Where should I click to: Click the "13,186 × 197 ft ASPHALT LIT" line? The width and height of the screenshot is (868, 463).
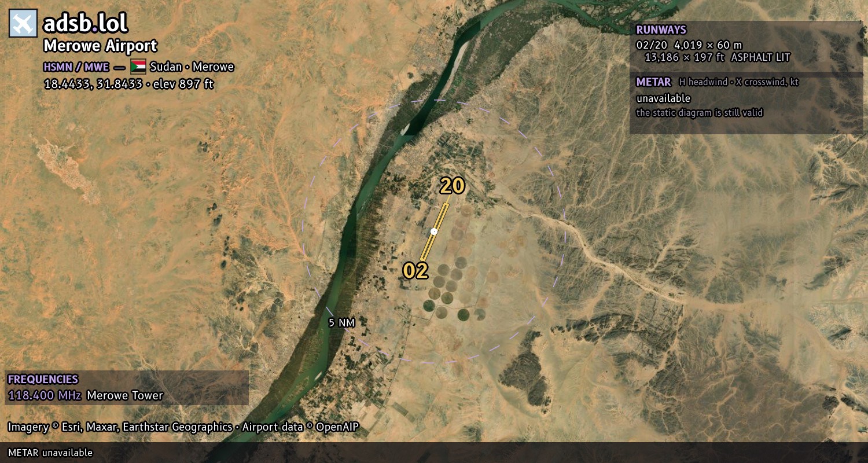pyautogui.click(x=718, y=57)
